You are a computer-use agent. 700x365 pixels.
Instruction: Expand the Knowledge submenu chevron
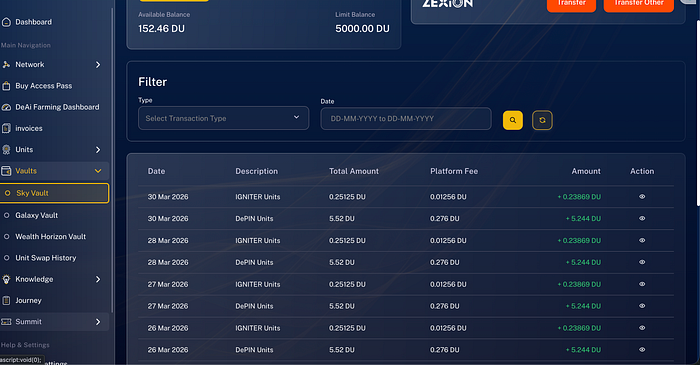pos(98,279)
